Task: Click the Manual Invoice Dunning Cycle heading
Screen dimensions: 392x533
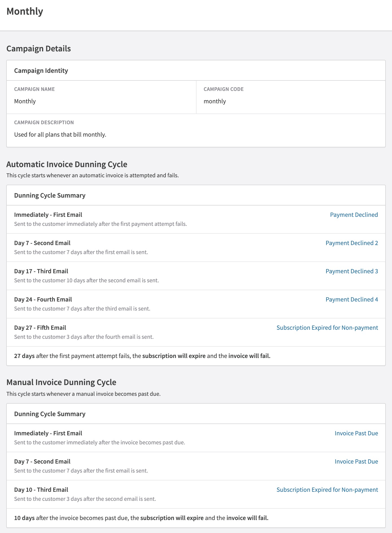Action: (61, 382)
